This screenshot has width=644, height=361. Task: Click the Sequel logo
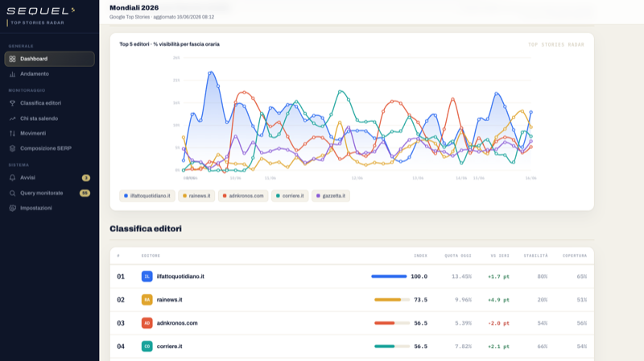click(41, 11)
